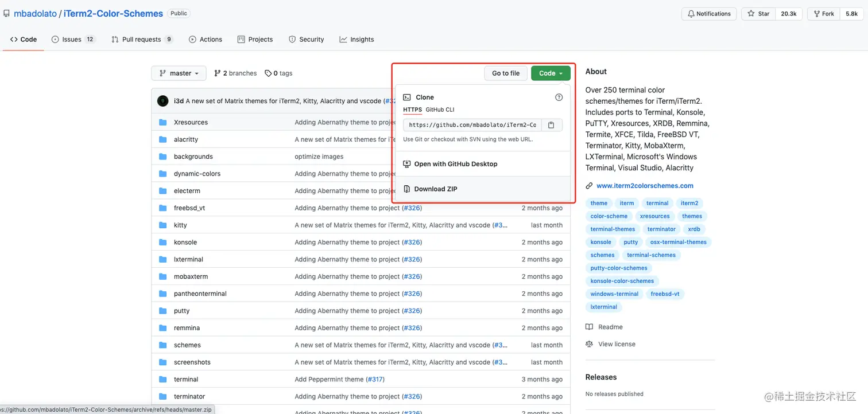This screenshot has width=868, height=414.
Task: Click the kitty folder icon
Action: [162, 225]
